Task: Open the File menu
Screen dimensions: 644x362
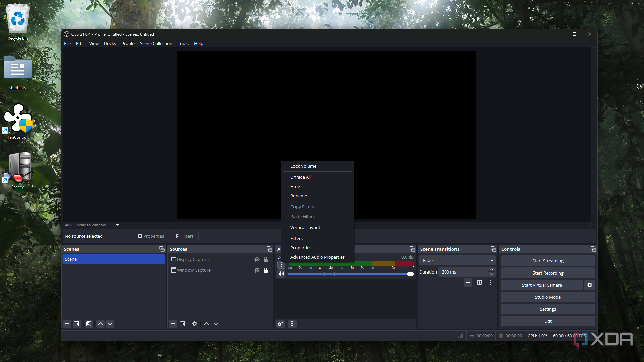Action: [67, 43]
